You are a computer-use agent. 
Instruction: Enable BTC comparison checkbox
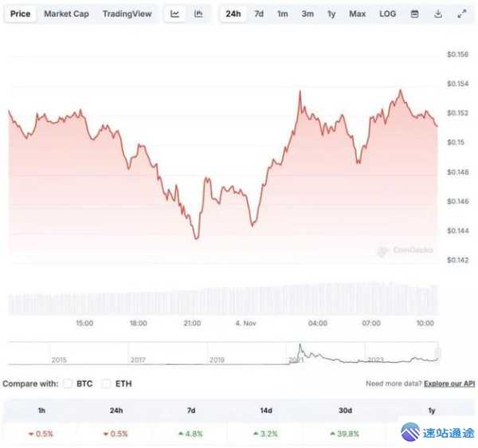(x=68, y=384)
